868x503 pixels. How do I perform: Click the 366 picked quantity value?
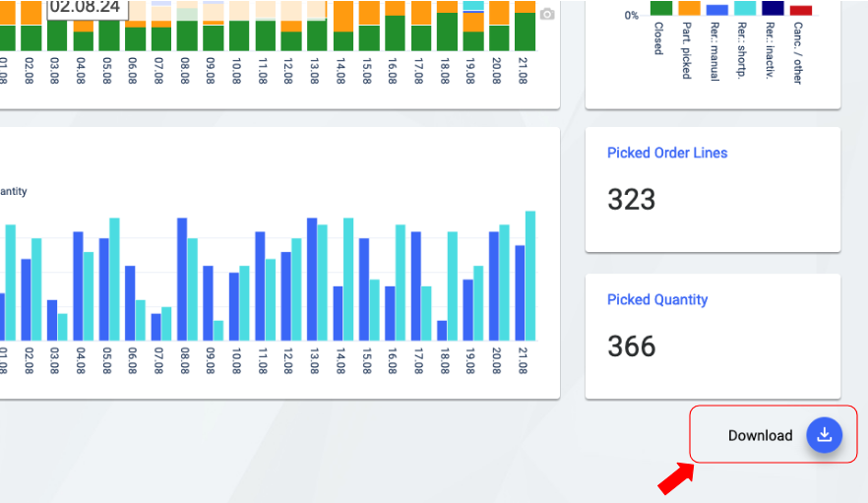point(632,346)
